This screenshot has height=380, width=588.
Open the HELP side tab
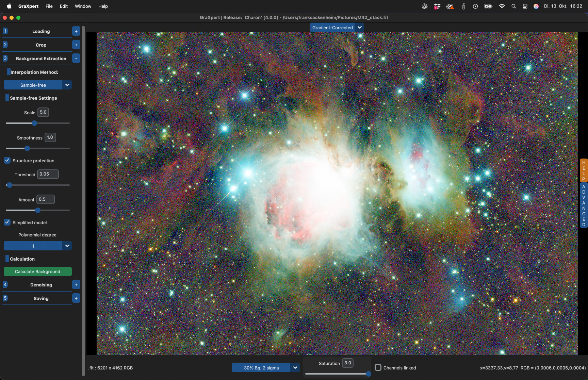[x=584, y=171]
